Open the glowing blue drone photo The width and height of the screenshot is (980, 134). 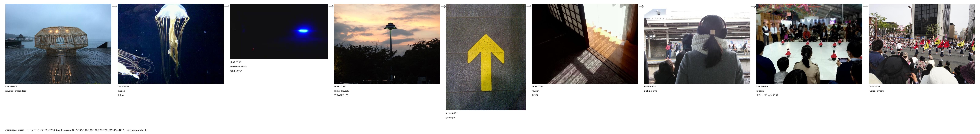pyautogui.click(x=278, y=31)
